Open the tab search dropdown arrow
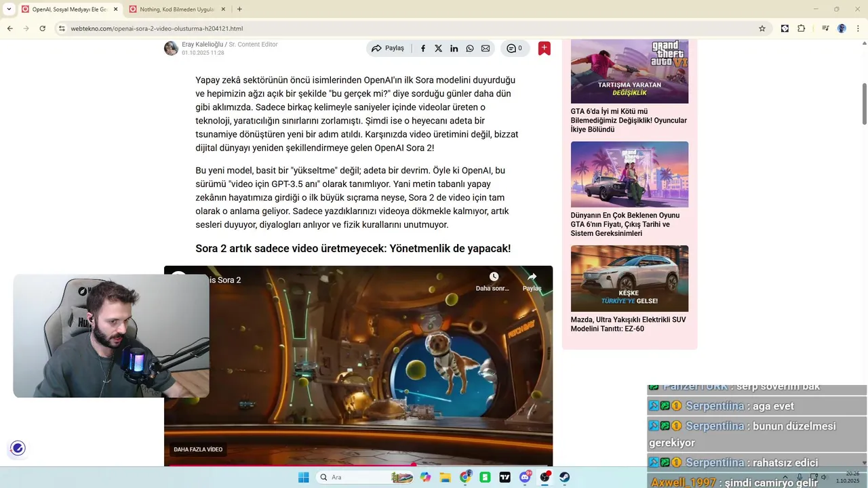868x488 pixels. tap(9, 9)
